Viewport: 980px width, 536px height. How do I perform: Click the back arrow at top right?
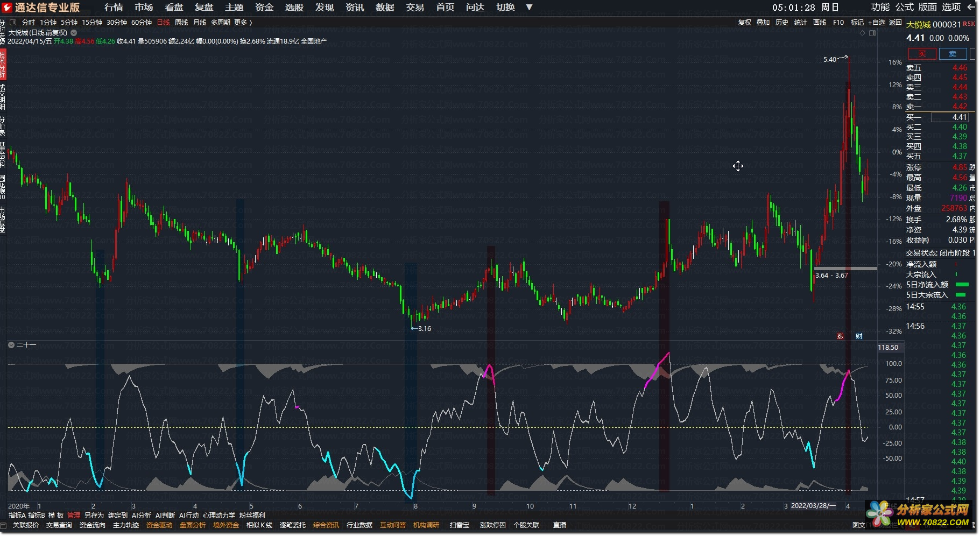971,7
